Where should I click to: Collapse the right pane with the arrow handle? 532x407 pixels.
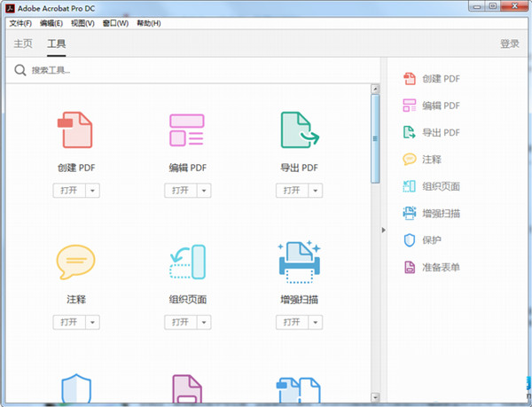383,231
